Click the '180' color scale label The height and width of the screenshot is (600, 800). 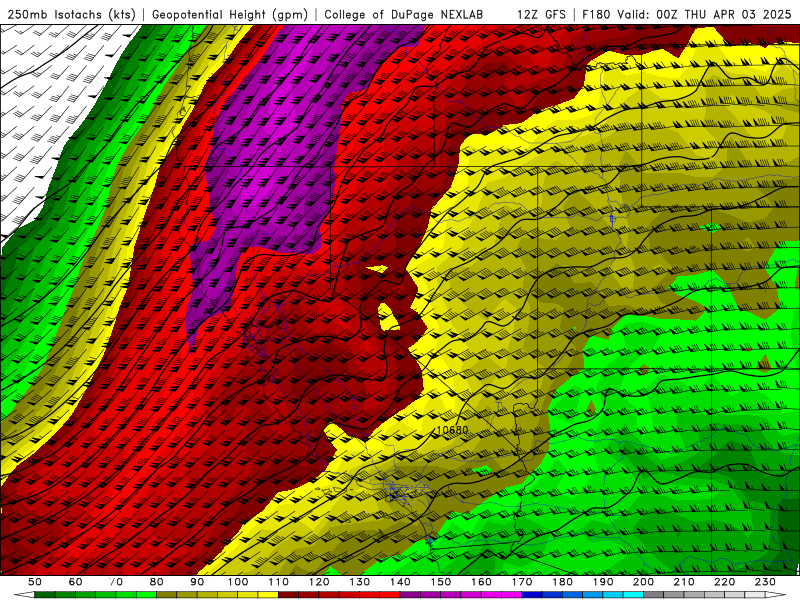point(562,582)
